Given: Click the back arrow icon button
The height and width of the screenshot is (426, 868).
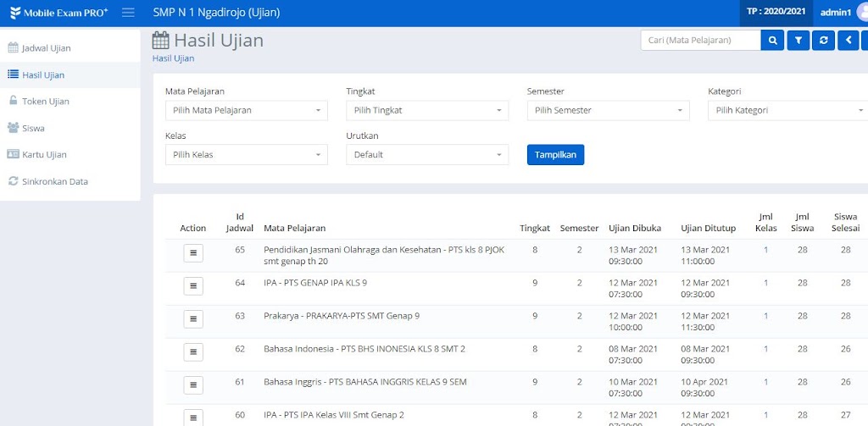Looking at the screenshot, I should 849,41.
